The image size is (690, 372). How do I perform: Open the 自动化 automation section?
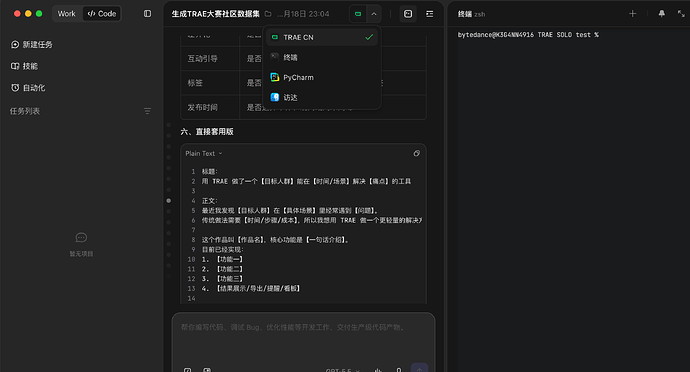coord(28,88)
